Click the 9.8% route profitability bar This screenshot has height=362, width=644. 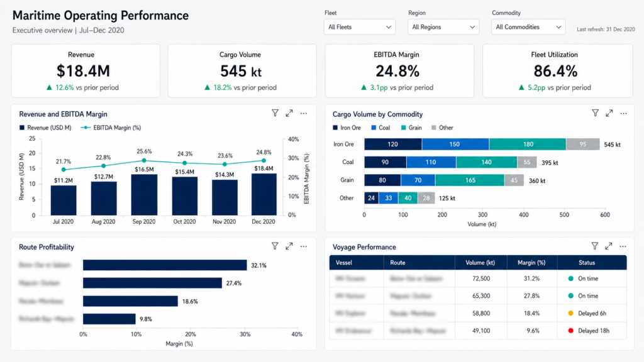click(109, 319)
